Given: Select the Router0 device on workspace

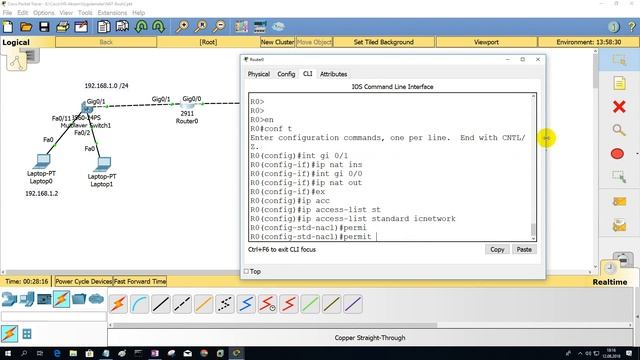Looking at the screenshot, I should (187, 105).
